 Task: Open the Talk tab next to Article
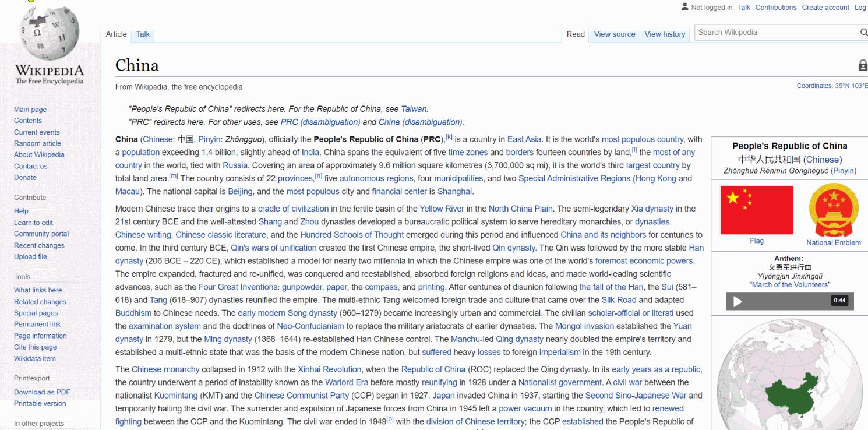(x=143, y=34)
